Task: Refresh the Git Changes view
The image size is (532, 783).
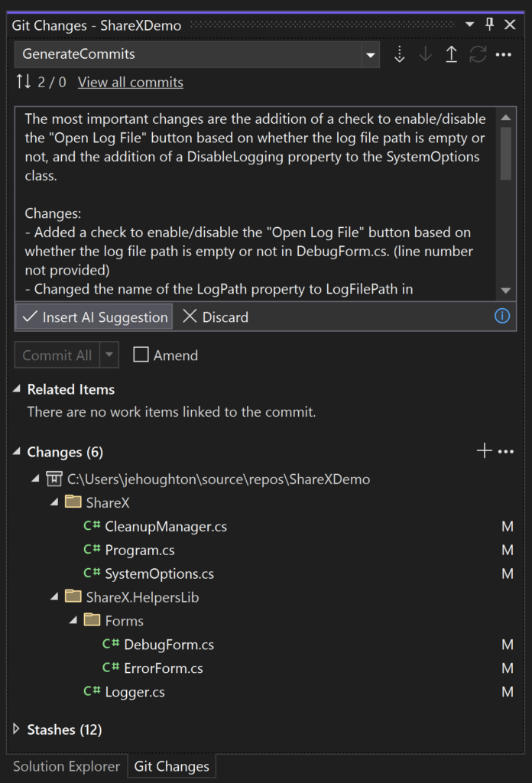Action: tap(478, 54)
